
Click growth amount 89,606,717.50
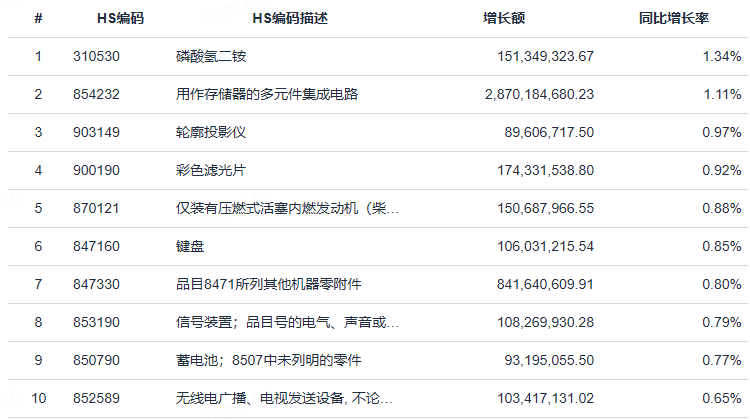(x=549, y=132)
